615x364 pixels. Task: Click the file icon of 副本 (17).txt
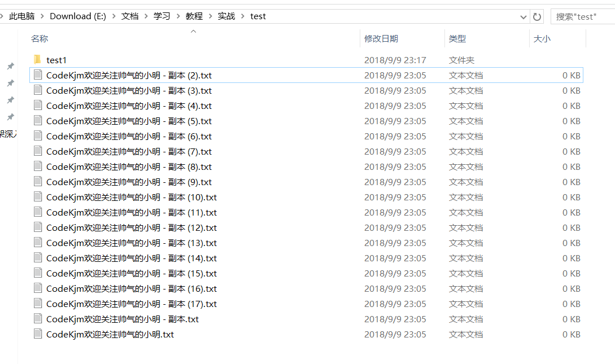point(38,304)
